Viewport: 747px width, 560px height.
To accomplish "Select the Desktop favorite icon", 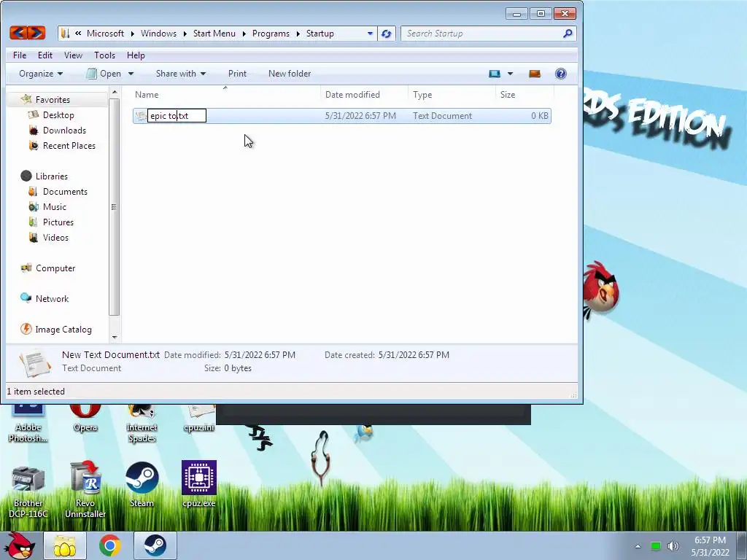I will click(34, 114).
